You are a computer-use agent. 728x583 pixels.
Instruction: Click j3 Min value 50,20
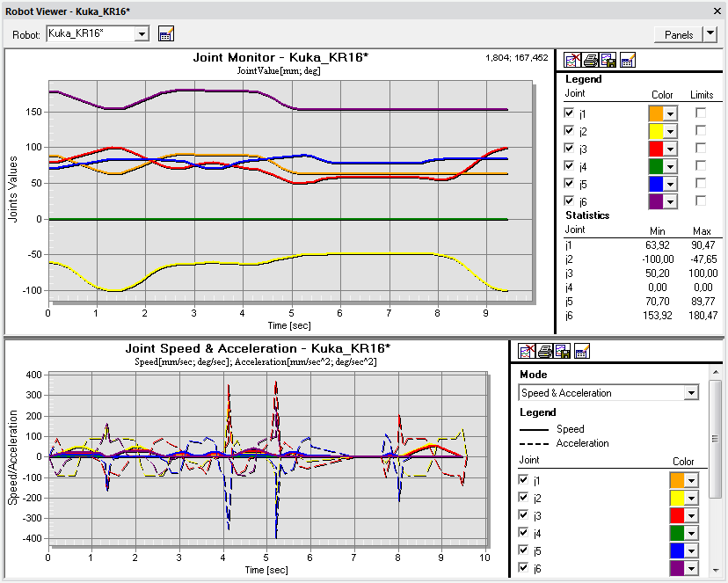[658, 273]
